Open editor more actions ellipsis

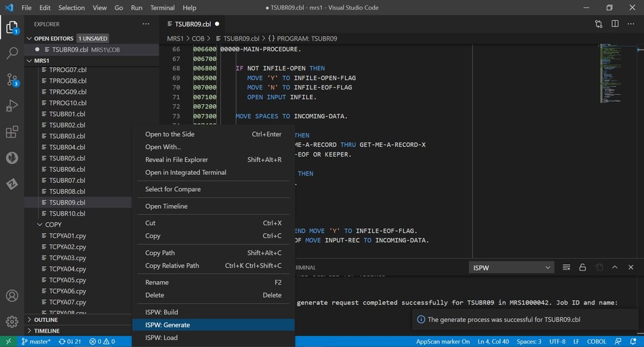click(x=631, y=24)
